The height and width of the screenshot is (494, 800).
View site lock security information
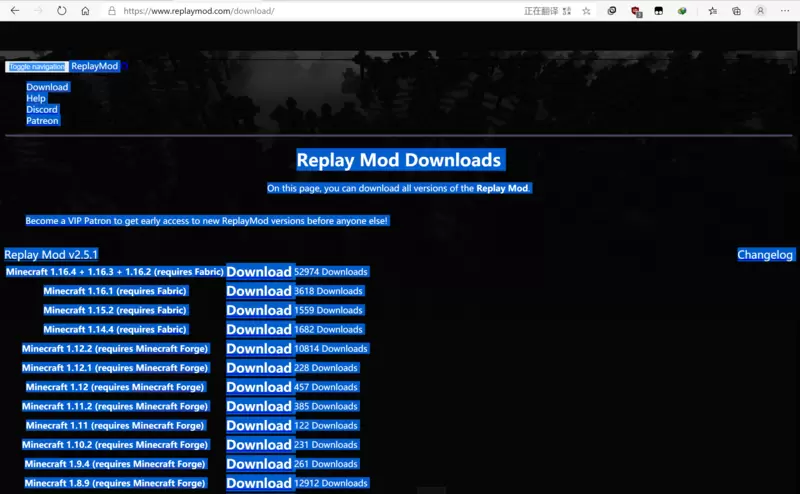click(112, 11)
